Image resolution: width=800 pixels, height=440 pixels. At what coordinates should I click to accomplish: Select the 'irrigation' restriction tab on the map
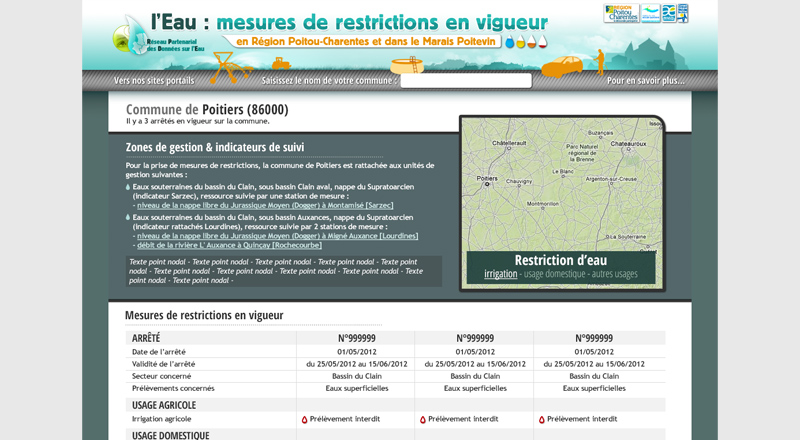pyautogui.click(x=501, y=274)
